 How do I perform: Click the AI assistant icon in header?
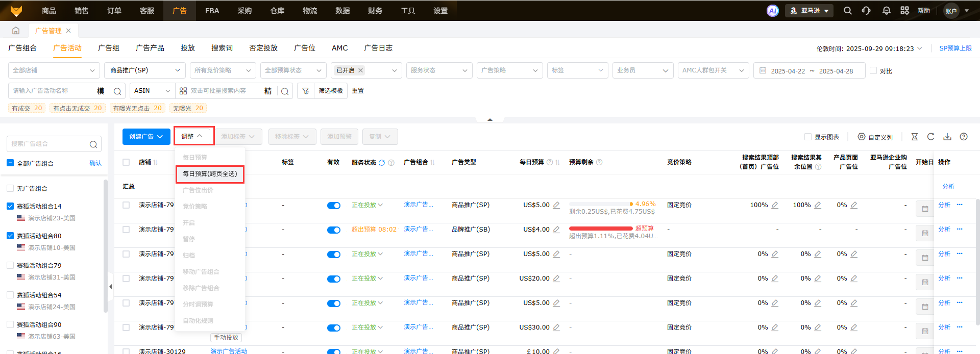772,11
